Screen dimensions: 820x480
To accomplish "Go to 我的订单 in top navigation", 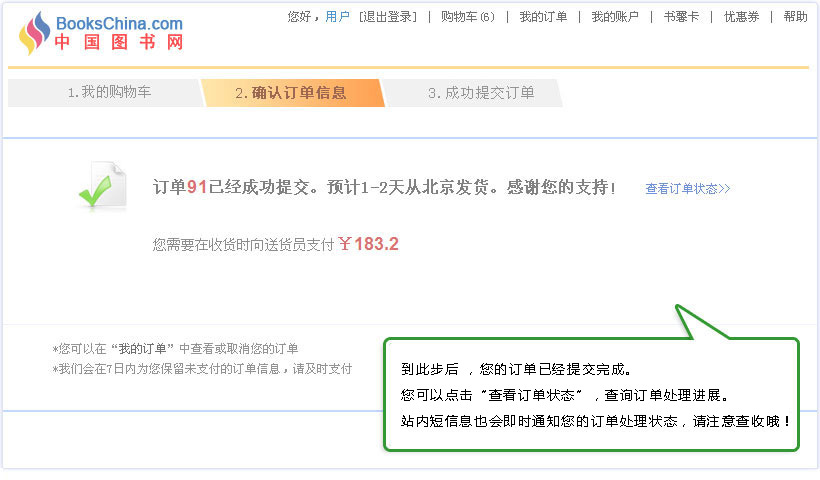I will pyautogui.click(x=543, y=17).
